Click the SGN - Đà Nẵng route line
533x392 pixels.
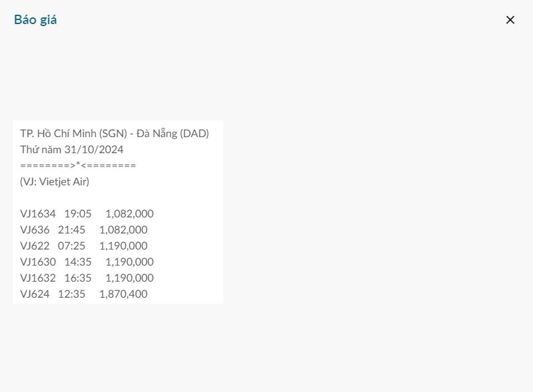114,133
